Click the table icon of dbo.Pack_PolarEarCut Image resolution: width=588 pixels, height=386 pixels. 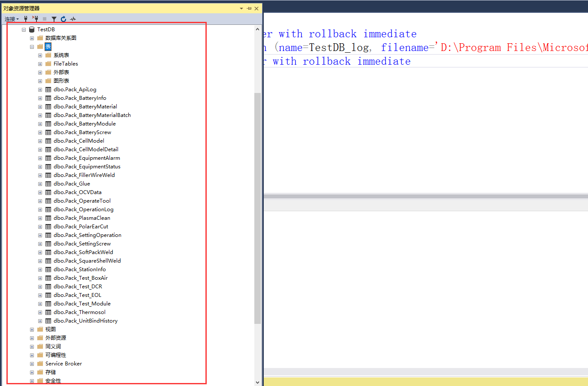pyautogui.click(x=48, y=227)
